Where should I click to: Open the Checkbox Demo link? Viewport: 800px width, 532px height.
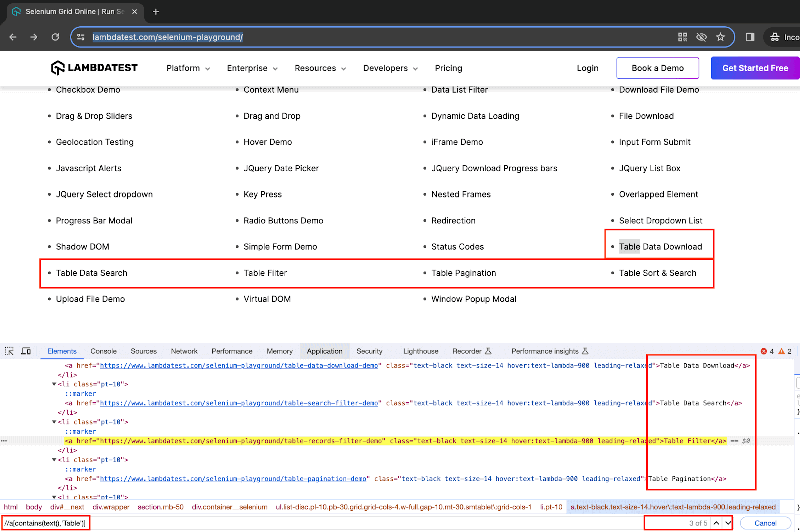click(x=88, y=90)
